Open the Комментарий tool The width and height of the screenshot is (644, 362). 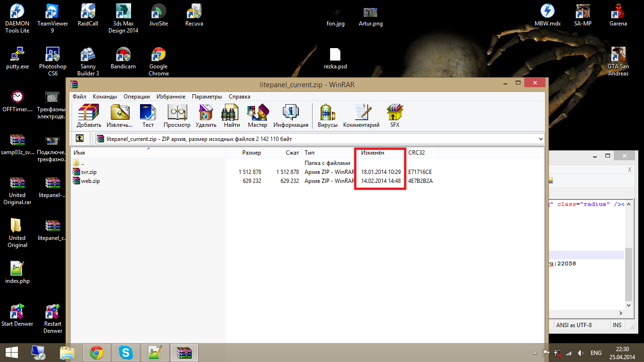[362, 116]
